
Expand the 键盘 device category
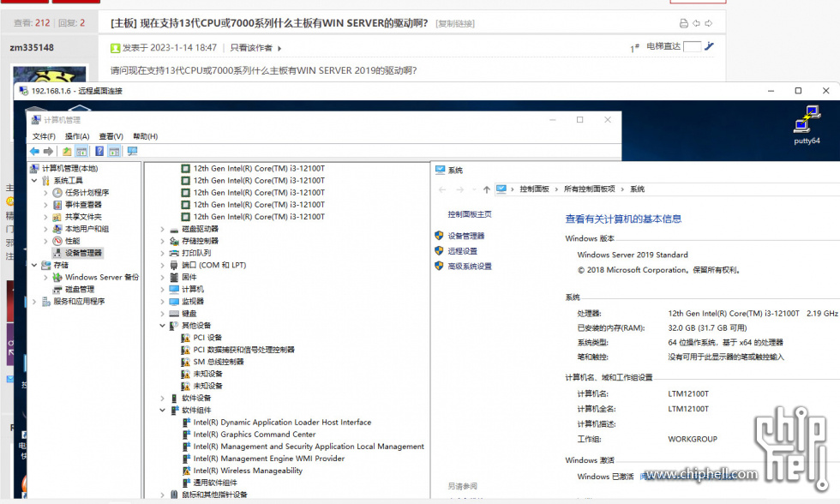coord(162,314)
